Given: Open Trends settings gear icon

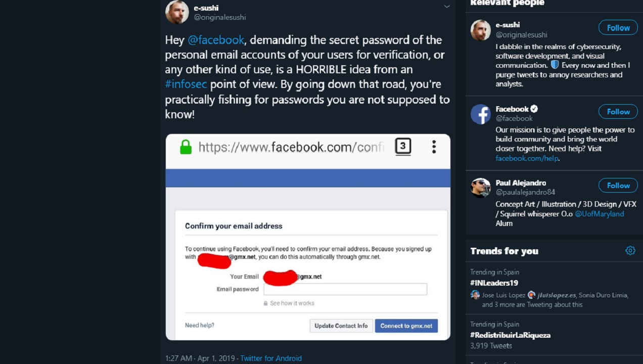Looking at the screenshot, I should pyautogui.click(x=630, y=251).
